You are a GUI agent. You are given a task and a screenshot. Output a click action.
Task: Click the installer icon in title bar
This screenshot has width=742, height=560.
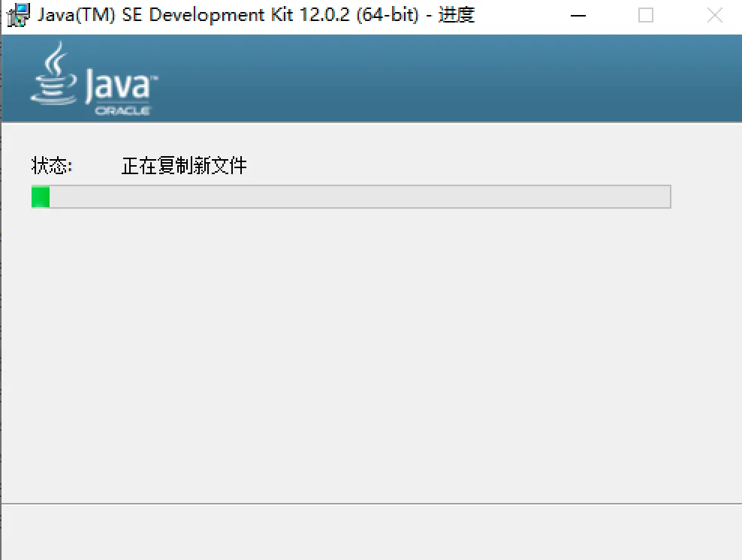click(19, 15)
